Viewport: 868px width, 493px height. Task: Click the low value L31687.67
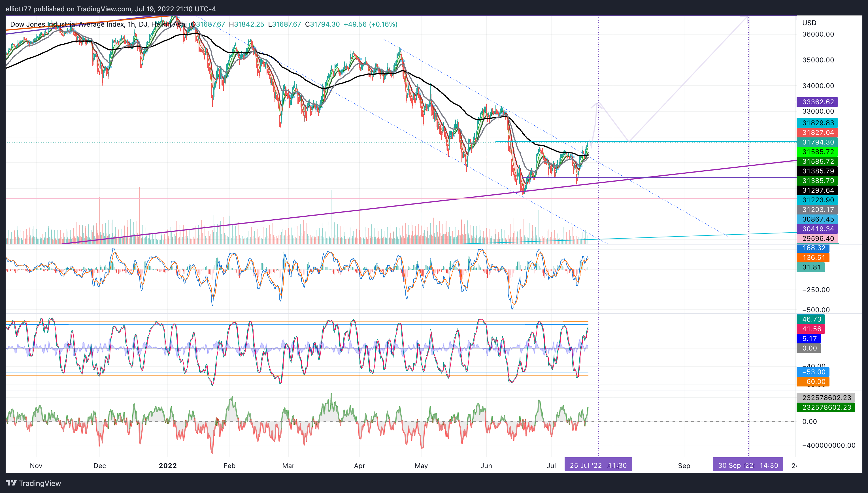284,24
